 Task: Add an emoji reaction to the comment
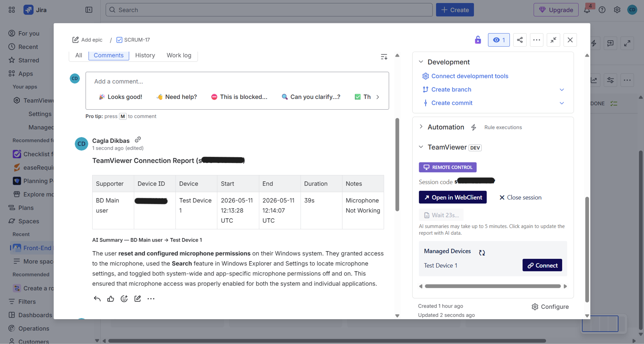coord(124,299)
